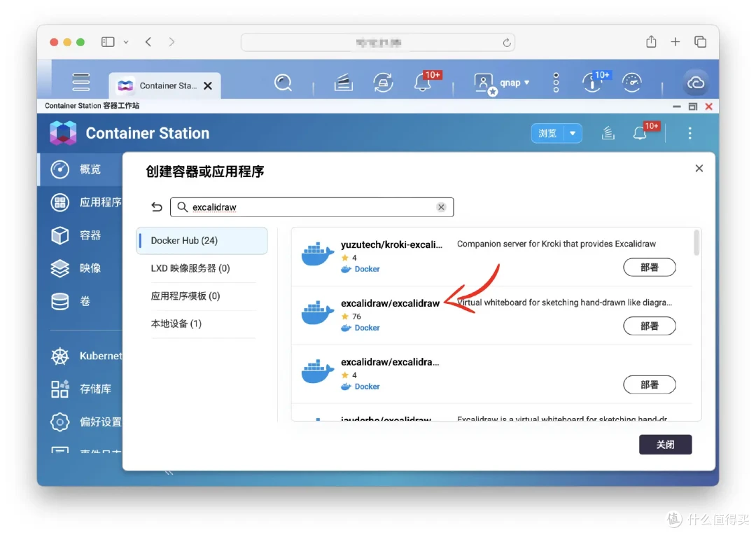
Task: Open QNAP desktop search magnifier
Action: point(283,83)
